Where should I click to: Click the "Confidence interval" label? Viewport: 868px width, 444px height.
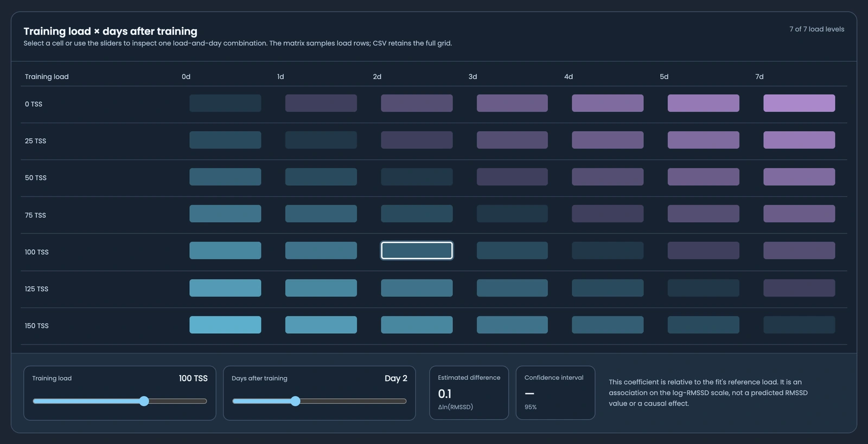point(554,377)
